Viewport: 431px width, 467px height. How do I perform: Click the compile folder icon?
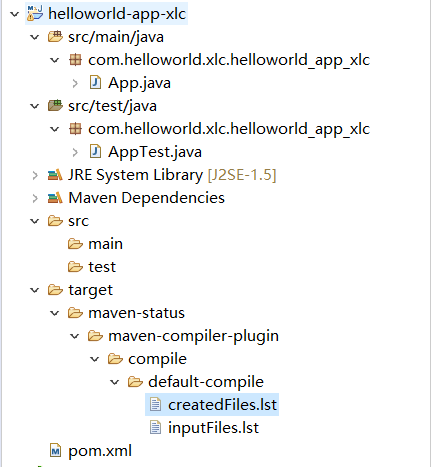tap(115, 359)
